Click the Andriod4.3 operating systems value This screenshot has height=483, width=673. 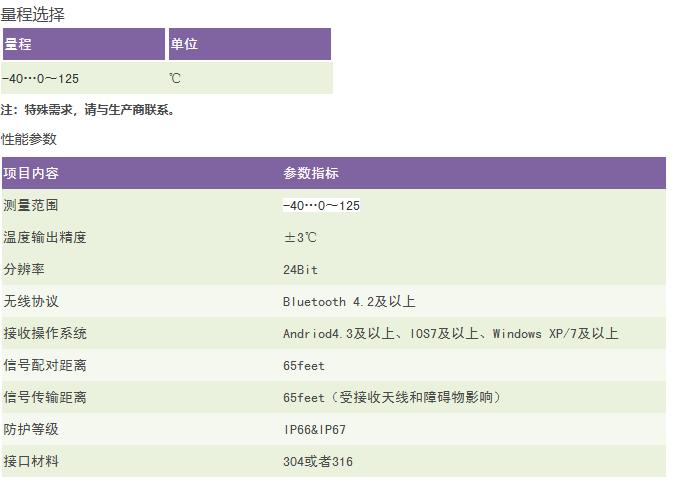pyautogui.click(x=451, y=333)
